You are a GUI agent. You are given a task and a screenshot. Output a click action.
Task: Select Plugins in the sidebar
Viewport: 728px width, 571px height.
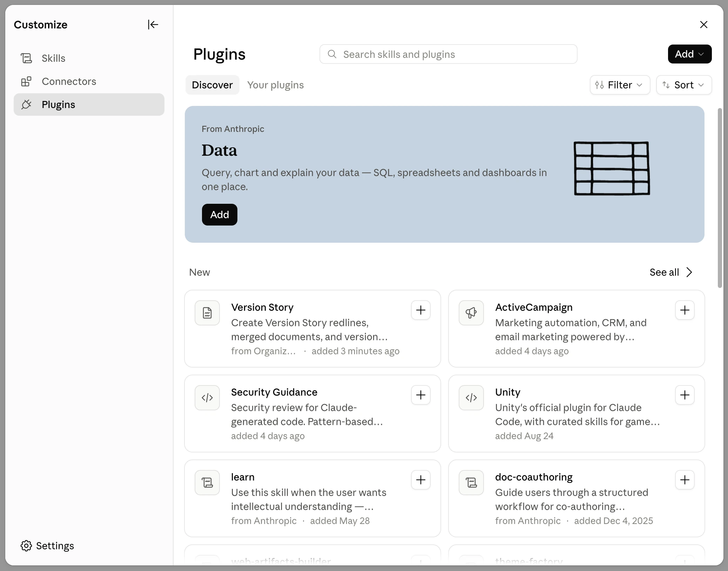click(89, 105)
